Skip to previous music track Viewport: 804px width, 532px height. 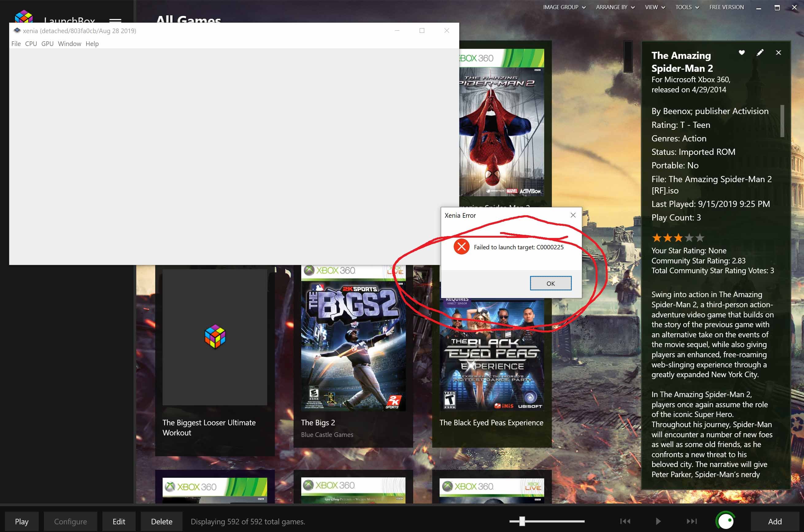pyautogui.click(x=625, y=521)
